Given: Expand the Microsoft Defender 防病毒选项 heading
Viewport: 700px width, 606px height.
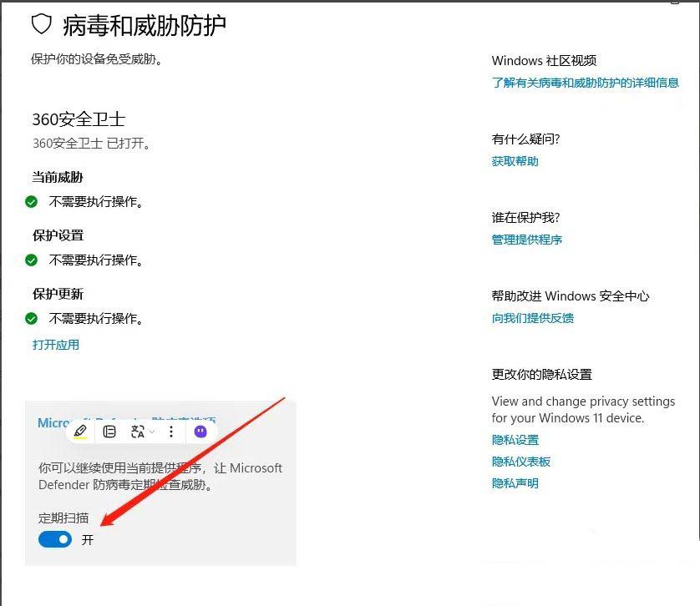Looking at the screenshot, I should click(x=127, y=422).
